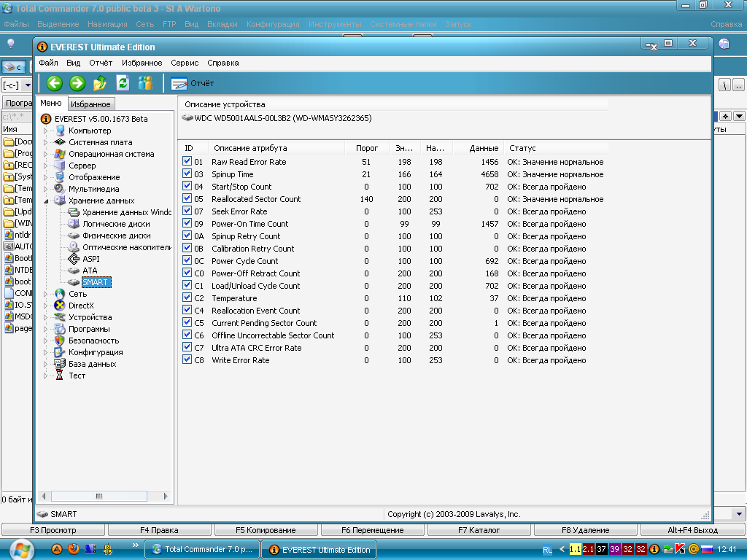Go back with the green left arrow
747x560 pixels.
tap(54, 83)
